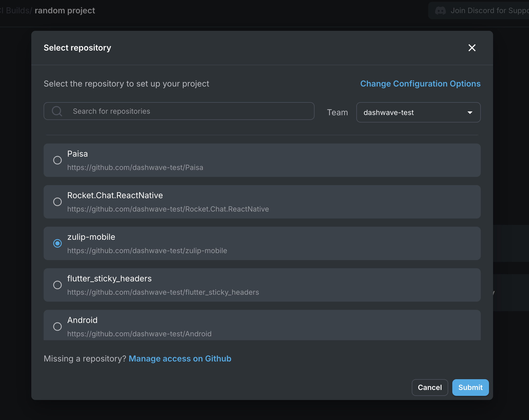The height and width of the screenshot is (420, 529).
Task: Select the Android repository
Action: (x=57, y=326)
